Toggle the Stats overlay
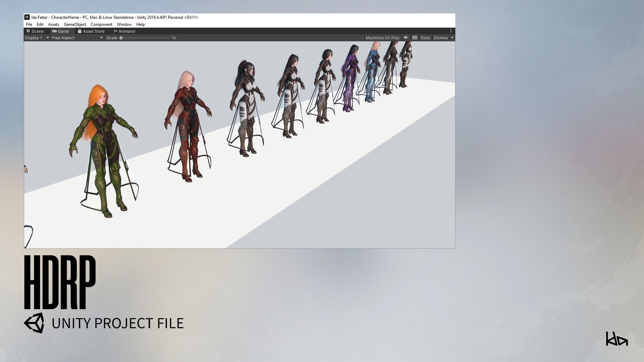 coord(425,38)
